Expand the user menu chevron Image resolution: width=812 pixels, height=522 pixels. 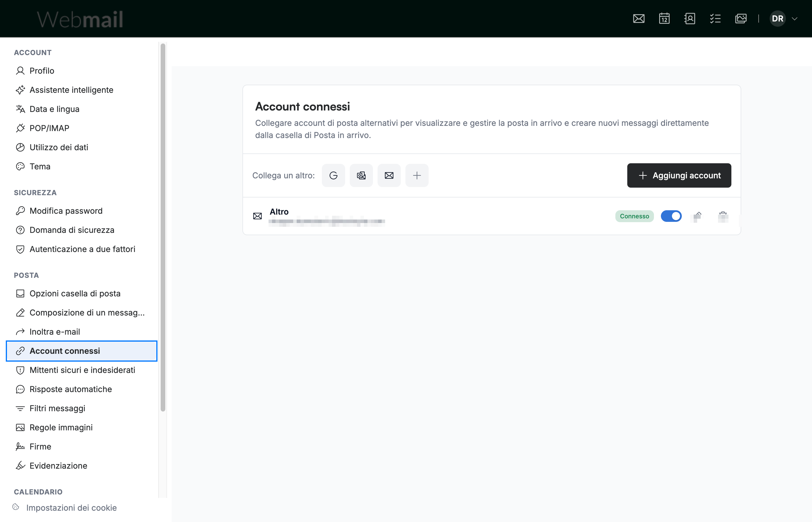click(794, 19)
